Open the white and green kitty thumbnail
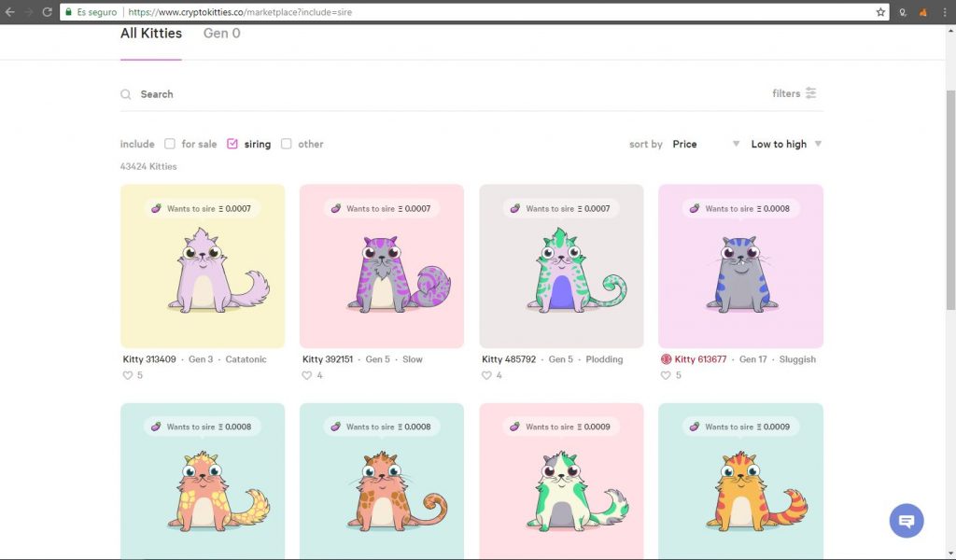Image resolution: width=956 pixels, height=560 pixels. (x=561, y=482)
